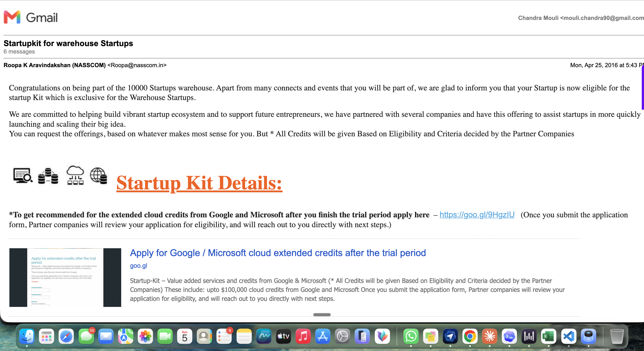Open FaceTime from the Dock

165,336
